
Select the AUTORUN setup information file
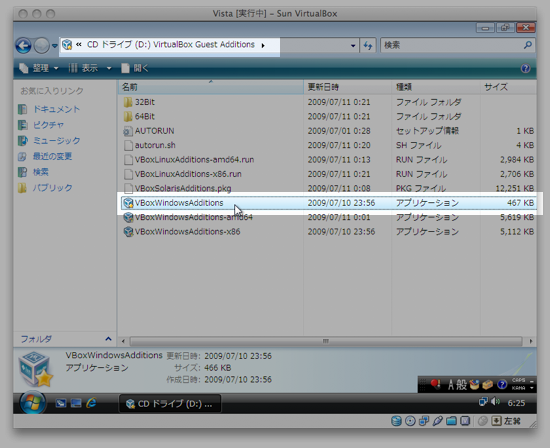pos(149,131)
